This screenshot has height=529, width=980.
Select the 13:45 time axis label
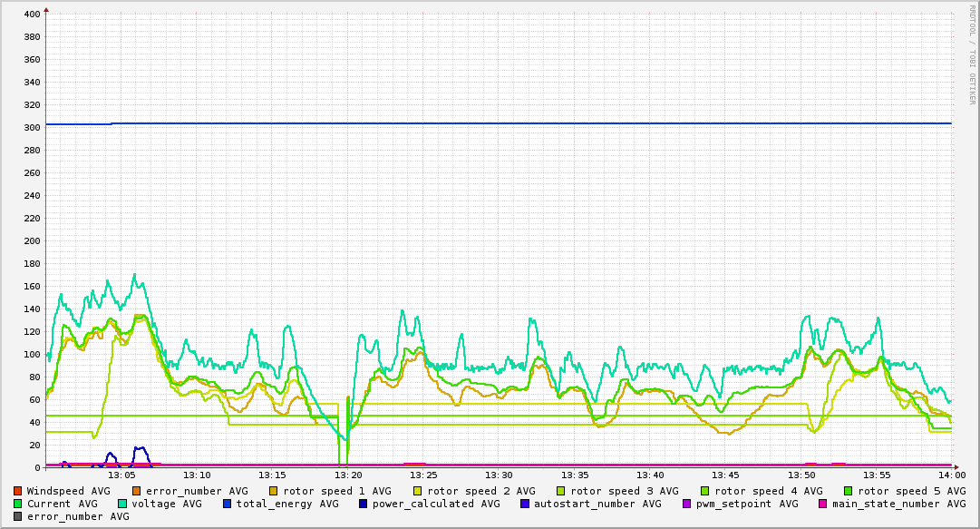pyautogui.click(x=726, y=475)
